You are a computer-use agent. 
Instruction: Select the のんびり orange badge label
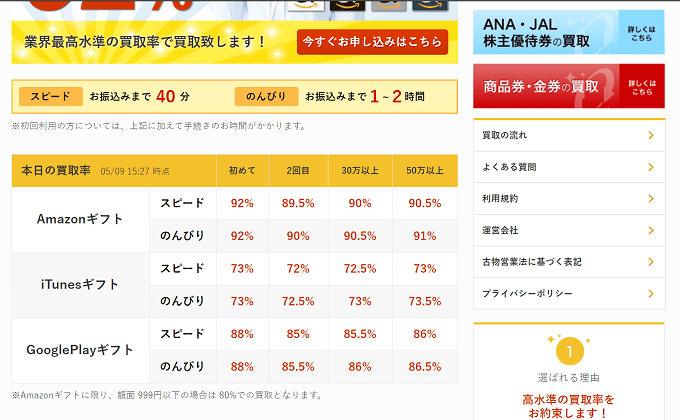266,96
